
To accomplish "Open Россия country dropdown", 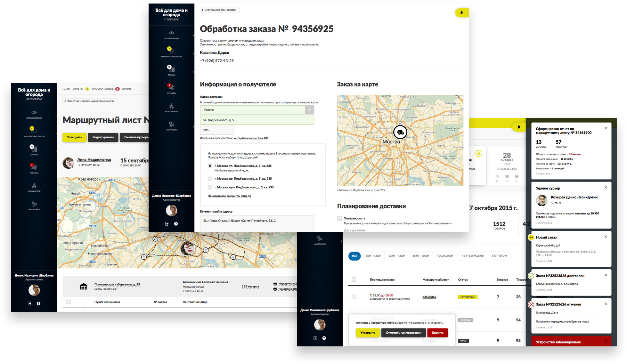I will [x=257, y=110].
